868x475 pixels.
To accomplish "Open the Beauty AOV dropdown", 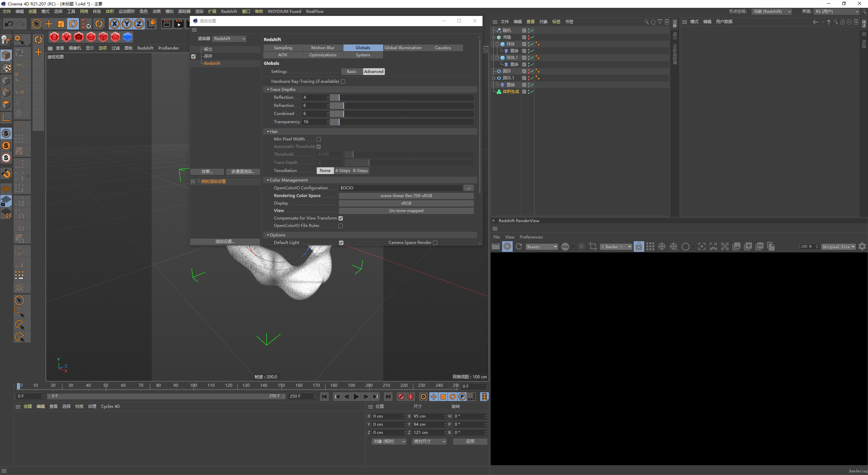I will point(541,247).
